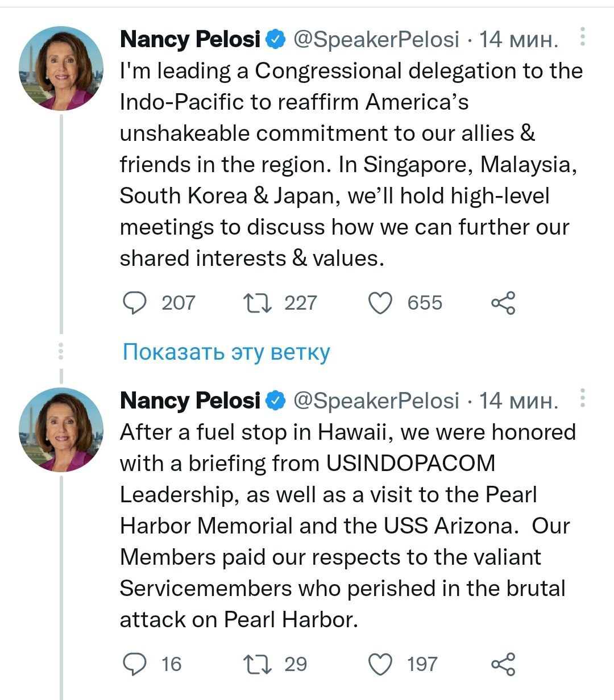Retweet the Pearl Harbor tweet
Image resolution: width=614 pixels, height=700 pixels.
(x=257, y=664)
